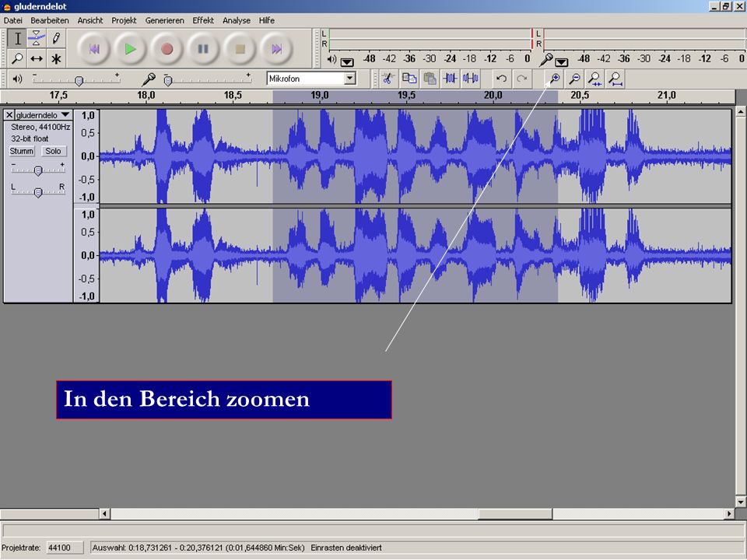Click the Auswahl selection time status text
747x560 pixels.
point(198,548)
